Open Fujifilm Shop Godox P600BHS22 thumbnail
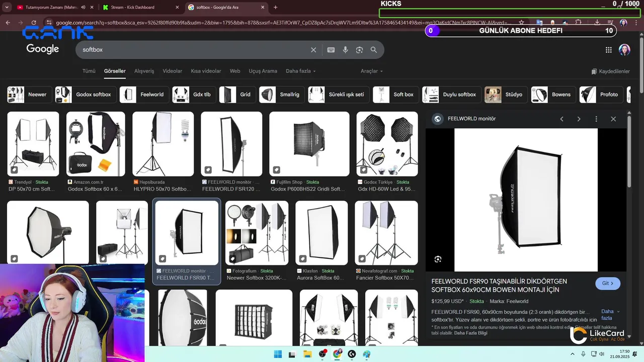 pyautogui.click(x=309, y=144)
